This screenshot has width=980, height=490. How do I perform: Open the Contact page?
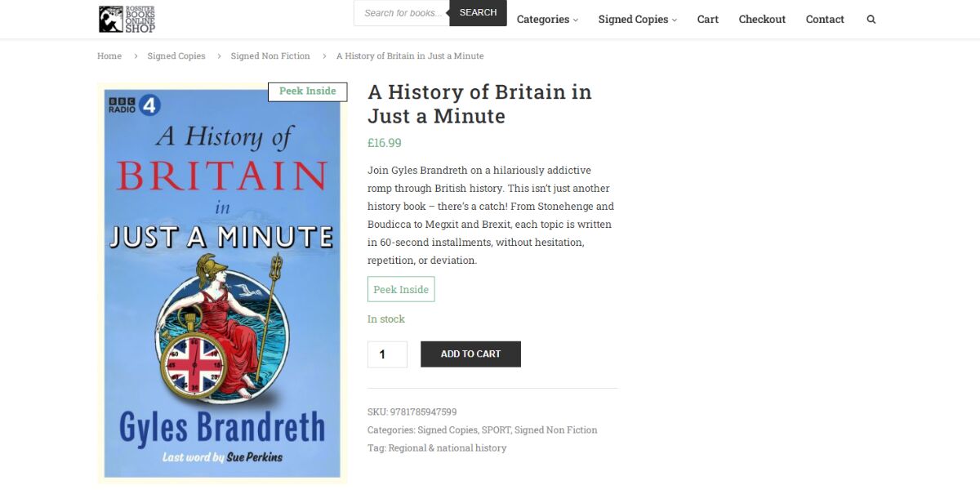coord(825,19)
